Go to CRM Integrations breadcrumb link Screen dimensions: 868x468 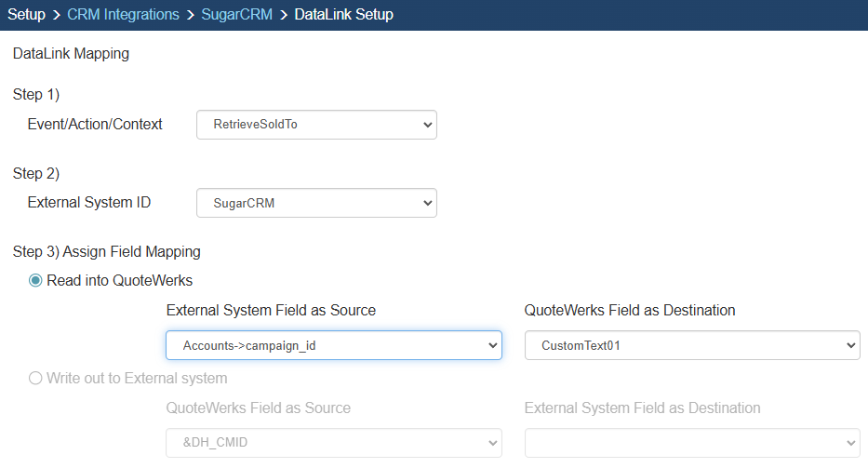click(123, 15)
